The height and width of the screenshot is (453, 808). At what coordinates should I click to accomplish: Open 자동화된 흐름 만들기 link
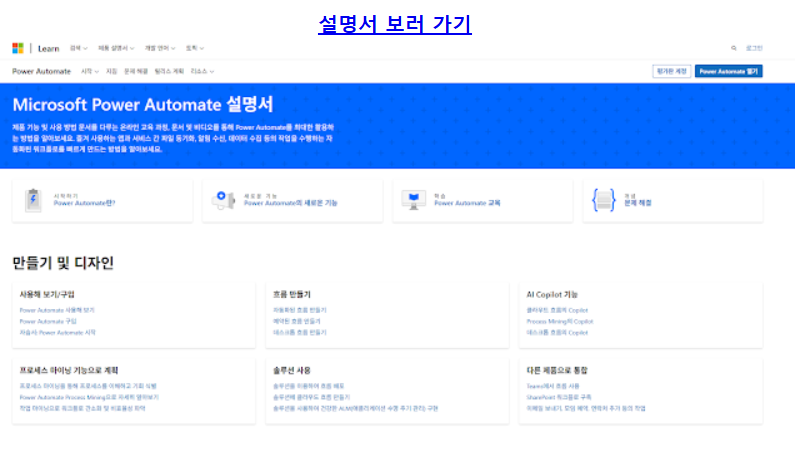[x=299, y=310]
